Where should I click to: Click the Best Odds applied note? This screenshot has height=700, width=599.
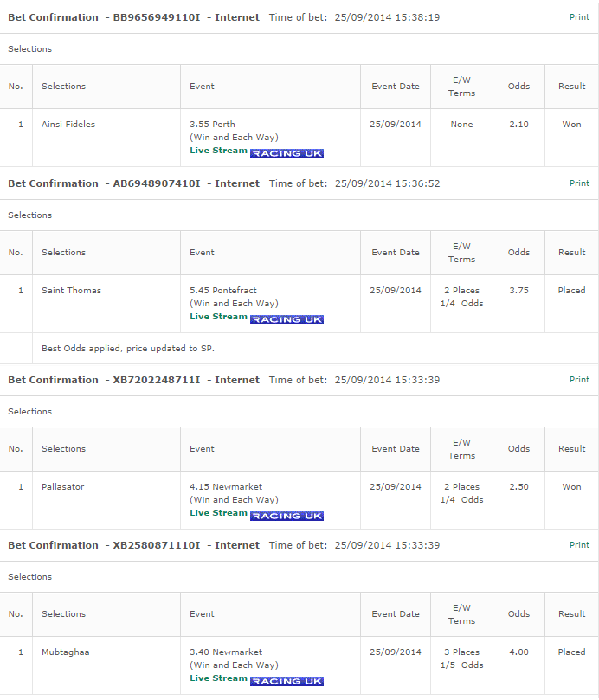pyautogui.click(x=128, y=348)
